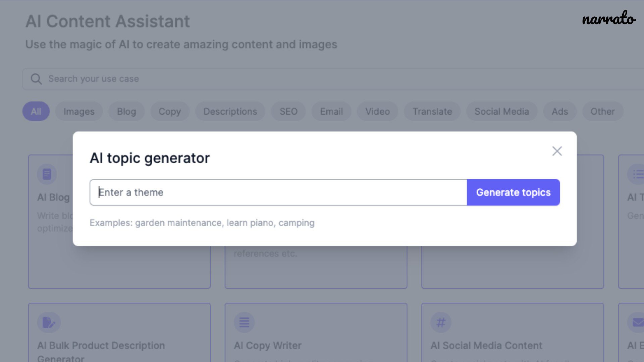Expand the Video category filter
The width and height of the screenshot is (644, 362).
coord(377,111)
